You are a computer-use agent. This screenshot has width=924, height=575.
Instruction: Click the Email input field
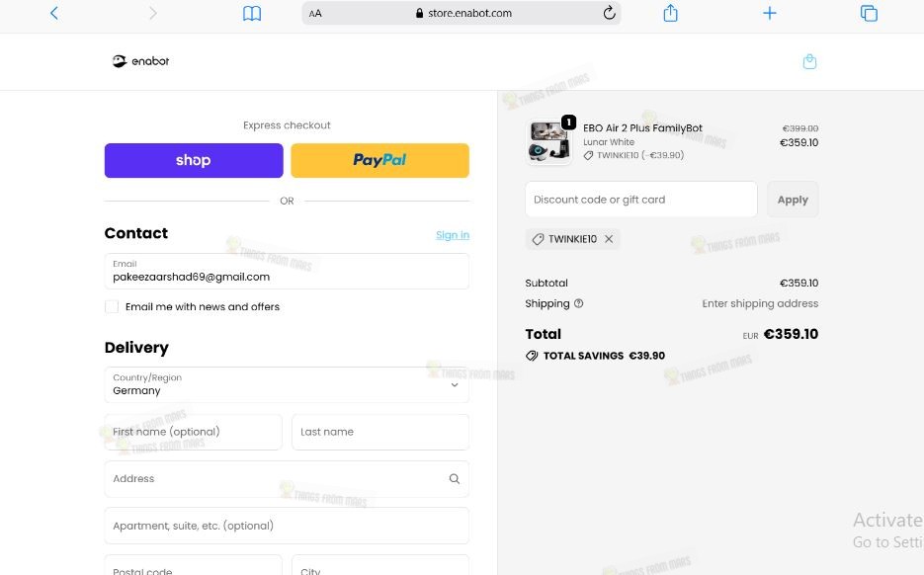tap(287, 271)
